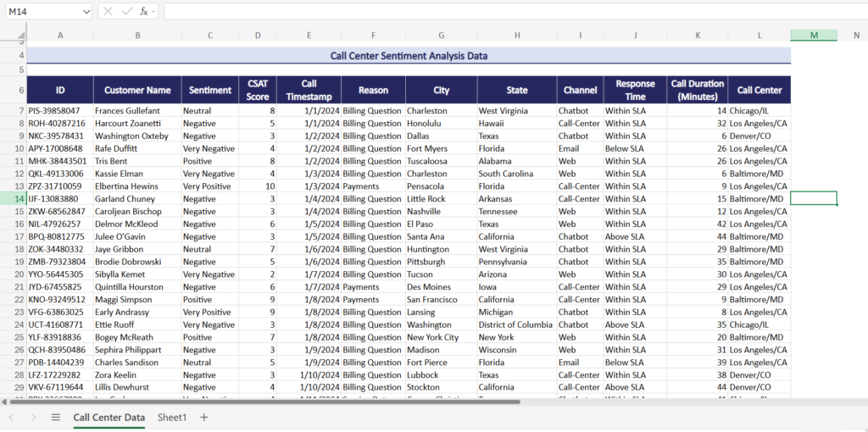Click the city cell Tuscaloosa
The width and height of the screenshot is (868, 432).
[x=441, y=161]
